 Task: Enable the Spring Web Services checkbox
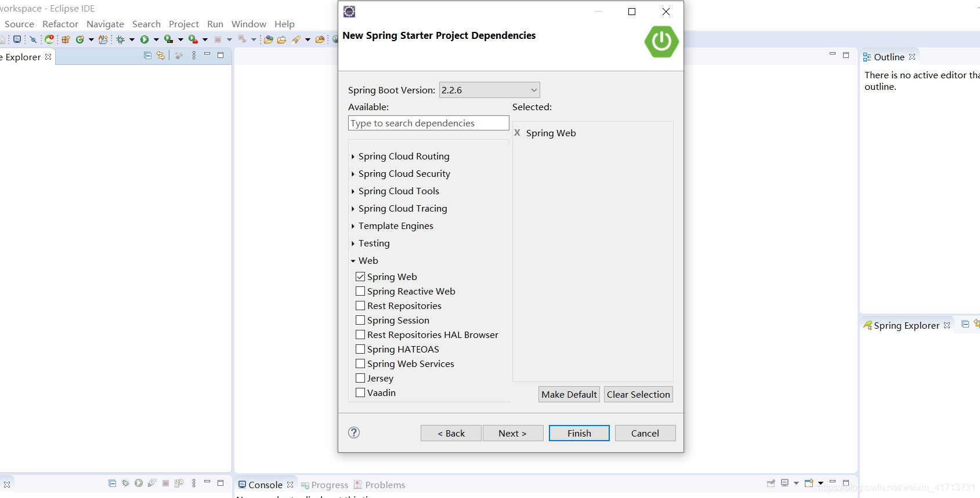pos(360,363)
